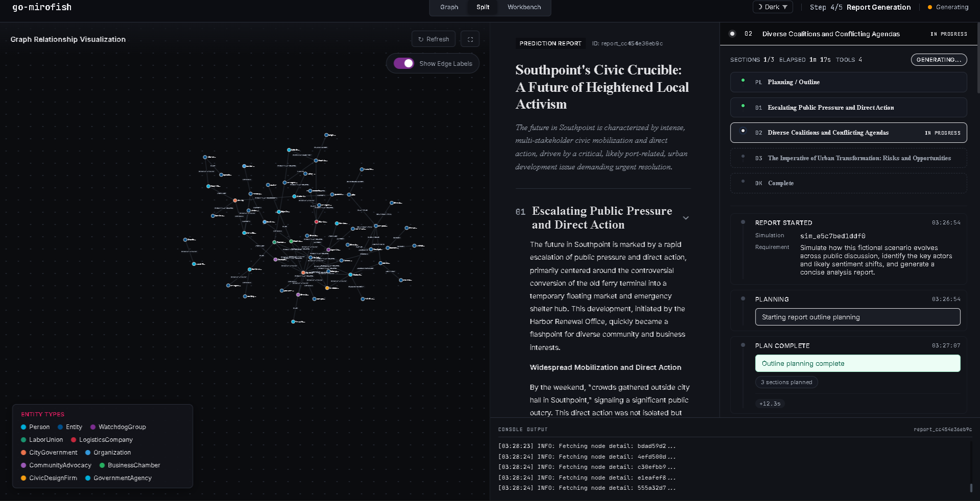The height and width of the screenshot is (501, 980).
Task: Click the report title Southpoint's Civic Crucible
Action: [602, 87]
